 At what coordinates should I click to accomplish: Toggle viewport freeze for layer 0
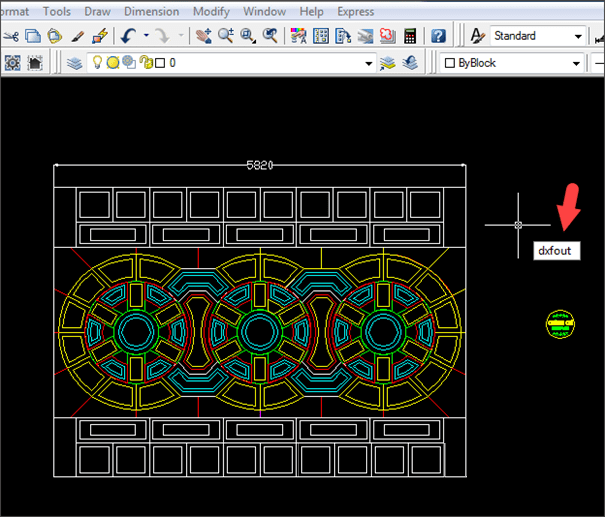coord(129,62)
